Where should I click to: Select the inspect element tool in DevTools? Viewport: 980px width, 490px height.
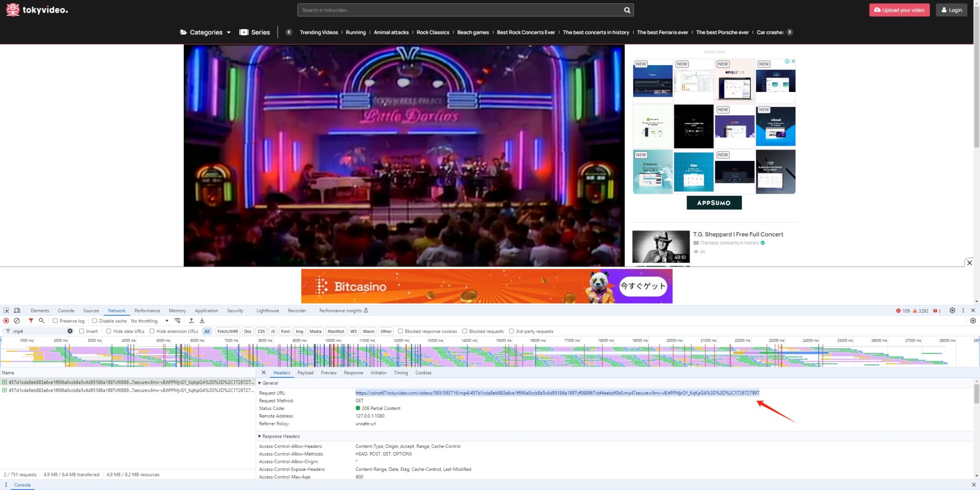[6, 310]
